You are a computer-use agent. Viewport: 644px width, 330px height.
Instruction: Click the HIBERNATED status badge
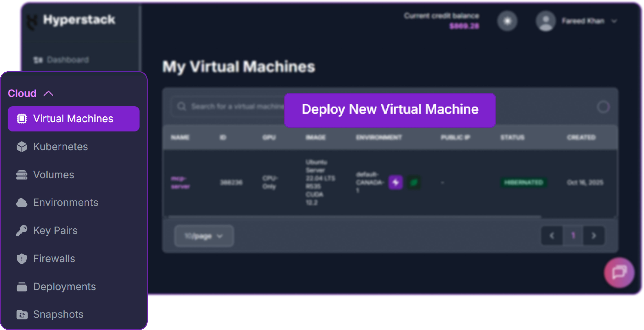click(x=524, y=182)
